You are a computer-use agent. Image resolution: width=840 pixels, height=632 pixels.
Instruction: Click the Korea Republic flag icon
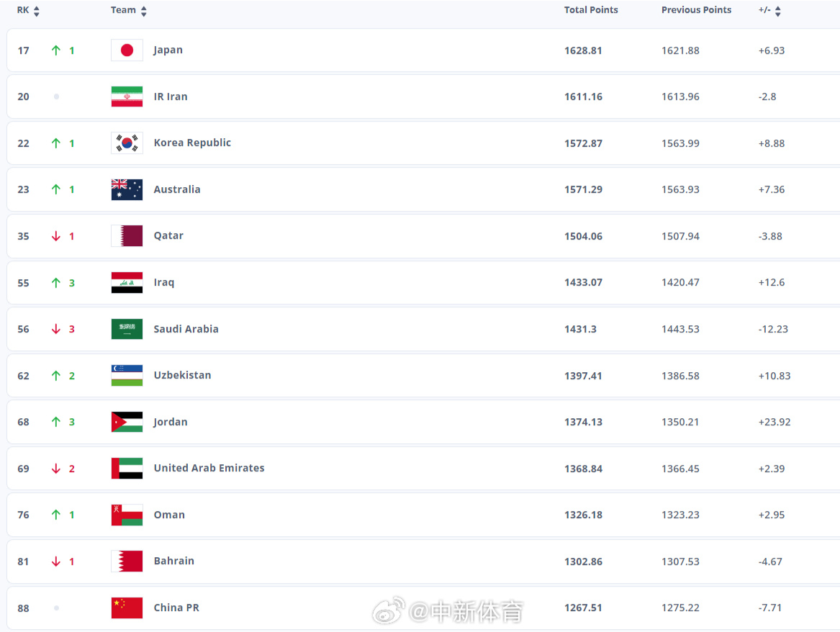127,143
